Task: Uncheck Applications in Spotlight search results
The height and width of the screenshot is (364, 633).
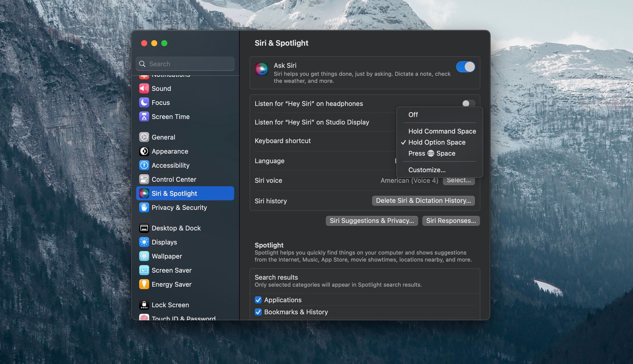Action: (x=258, y=300)
